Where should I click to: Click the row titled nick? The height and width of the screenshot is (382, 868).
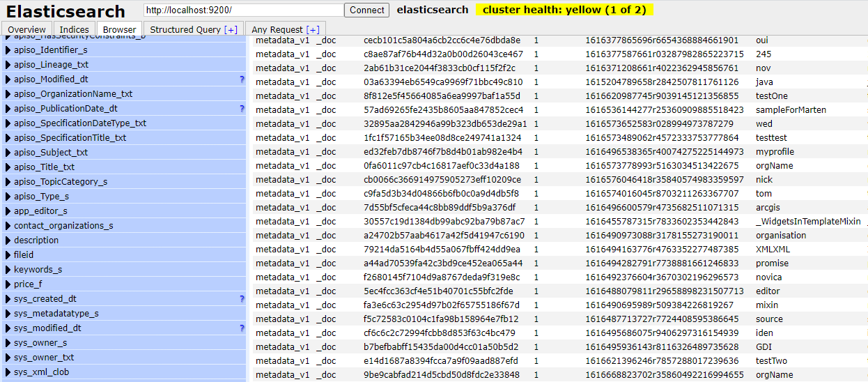tap(559, 180)
